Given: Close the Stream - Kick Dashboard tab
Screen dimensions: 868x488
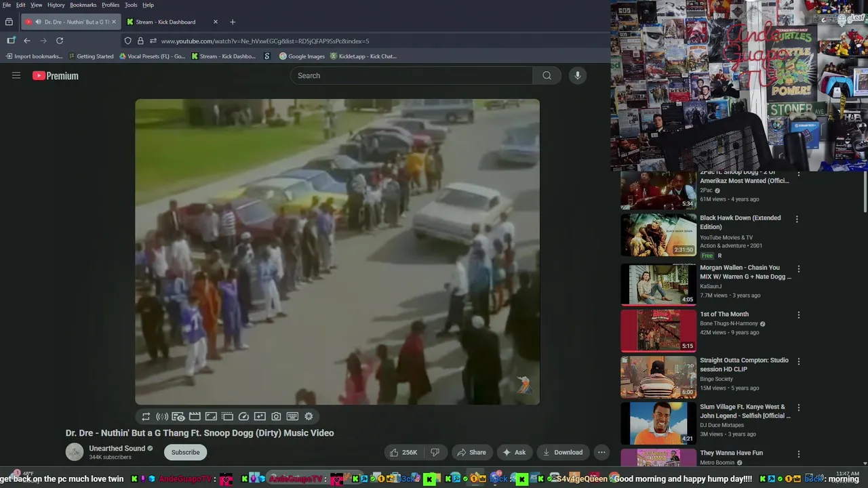Looking at the screenshot, I should pos(216,22).
